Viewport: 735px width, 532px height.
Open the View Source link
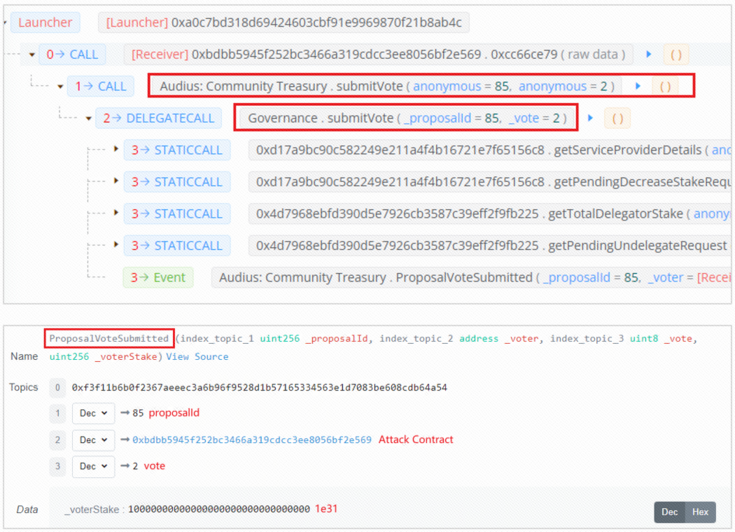[x=197, y=357]
